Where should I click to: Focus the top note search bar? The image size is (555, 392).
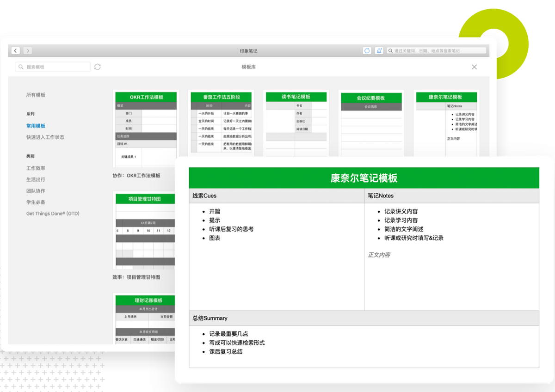[437, 51]
